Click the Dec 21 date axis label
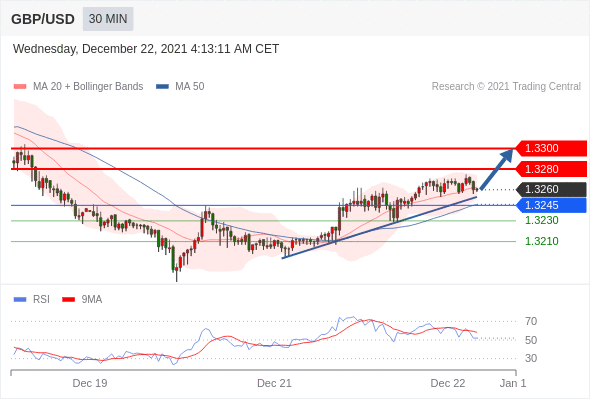The width and height of the screenshot is (590, 400). (274, 383)
